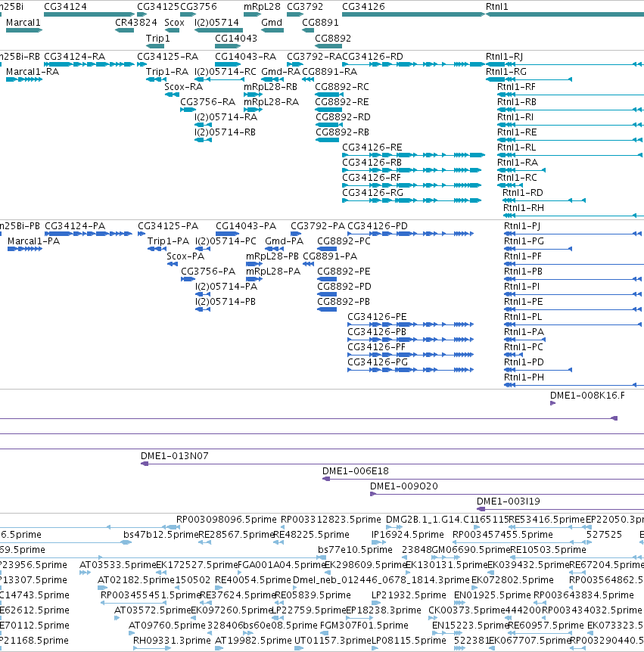Select the Rtnl1-RH transcript label
The height and width of the screenshot is (652, 644).
524,208
